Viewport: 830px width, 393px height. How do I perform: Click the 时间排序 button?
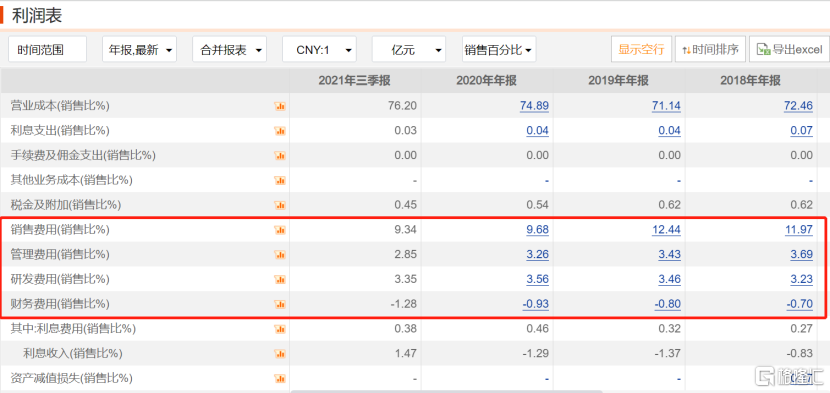point(710,49)
